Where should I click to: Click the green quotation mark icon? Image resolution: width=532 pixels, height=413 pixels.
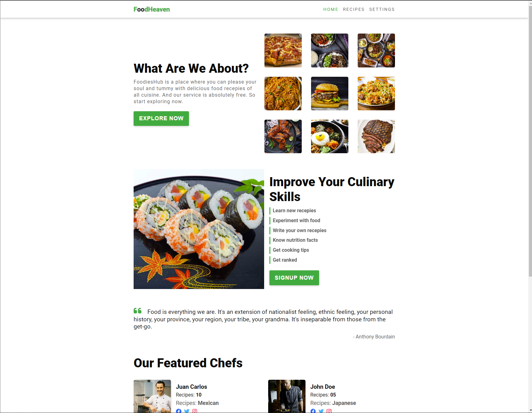(x=138, y=311)
